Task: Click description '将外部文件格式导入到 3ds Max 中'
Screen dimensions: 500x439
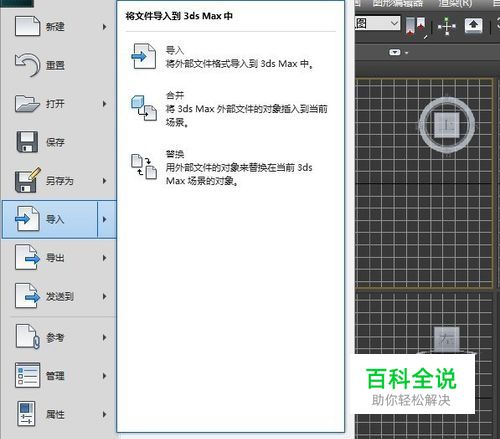Action: [239, 64]
